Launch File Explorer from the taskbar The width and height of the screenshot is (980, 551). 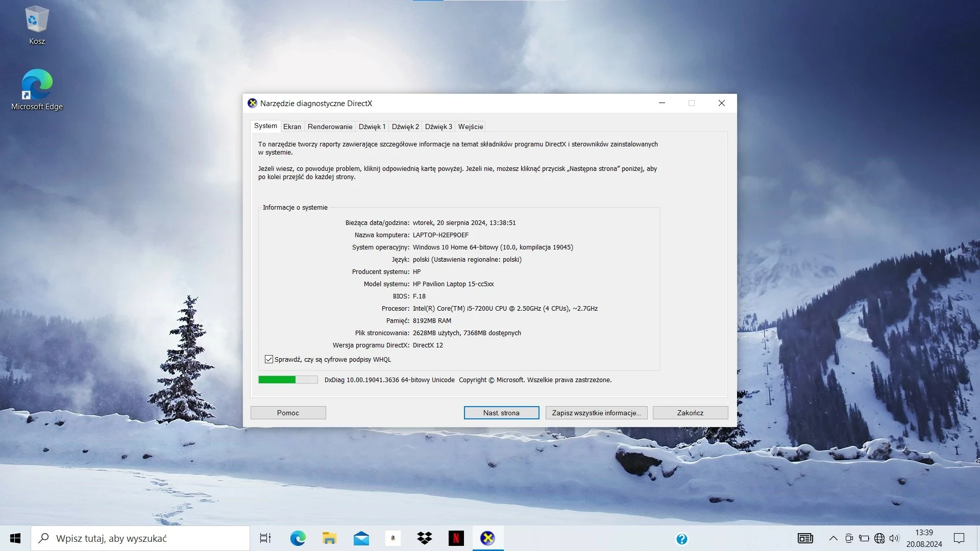click(329, 538)
